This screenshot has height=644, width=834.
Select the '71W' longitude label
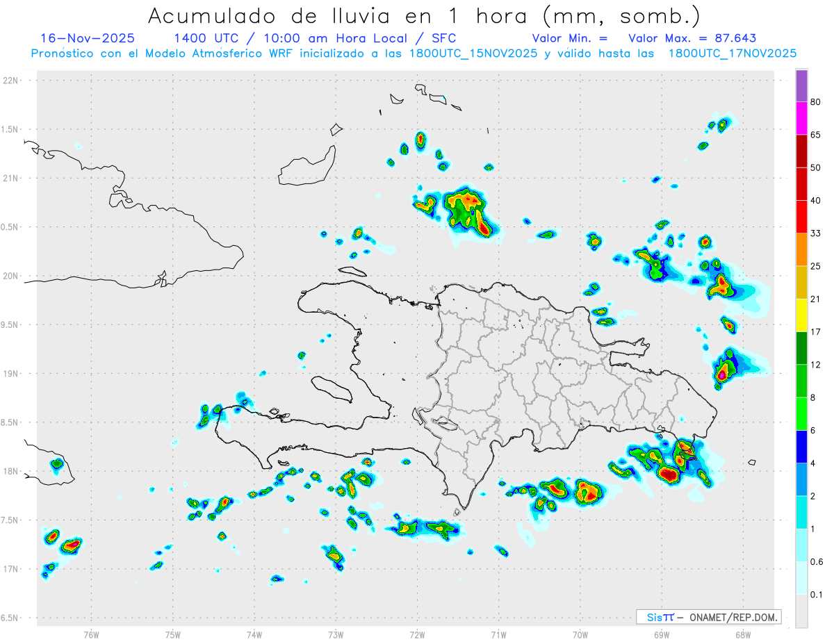click(498, 634)
